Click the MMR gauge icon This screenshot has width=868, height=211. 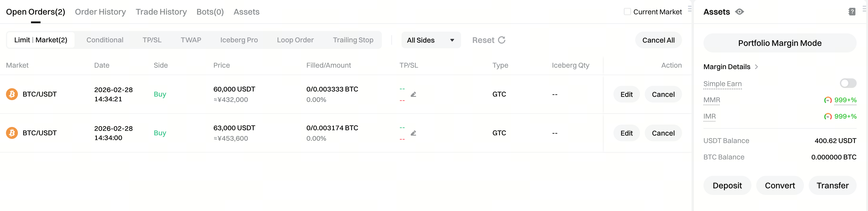coord(827,100)
